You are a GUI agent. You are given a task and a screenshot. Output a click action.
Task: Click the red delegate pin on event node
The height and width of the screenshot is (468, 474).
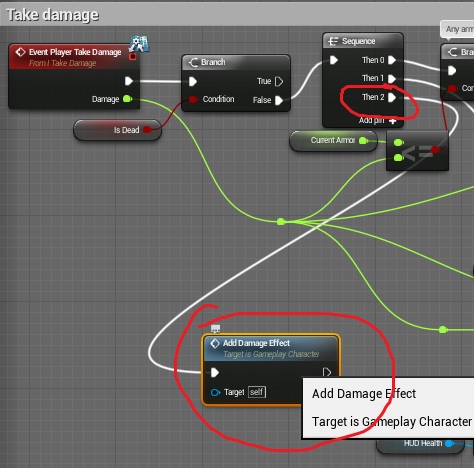(132, 57)
